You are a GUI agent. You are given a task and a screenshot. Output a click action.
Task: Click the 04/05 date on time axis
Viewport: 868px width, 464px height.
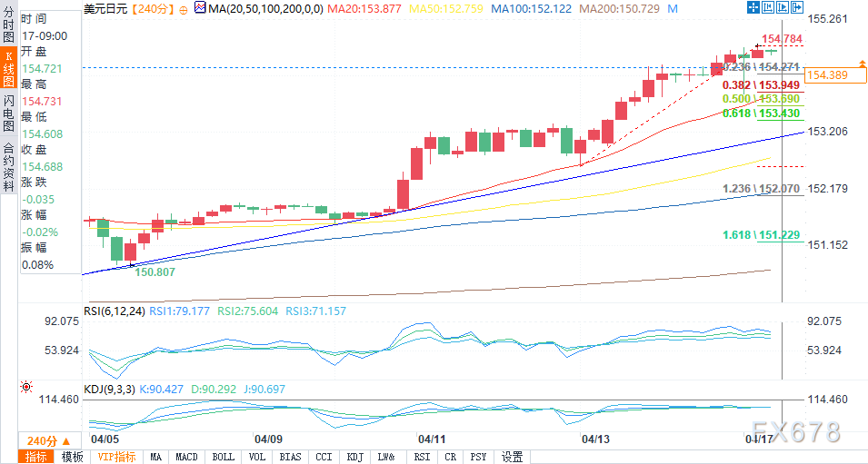105,439
